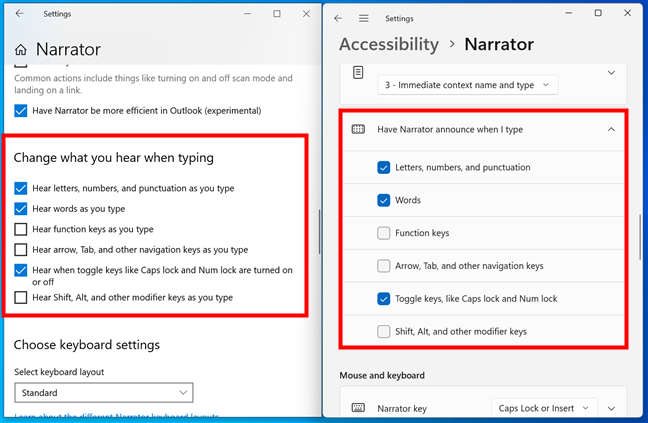The height and width of the screenshot is (423, 648).
Task: Close the left Settings window
Action: [306, 14]
